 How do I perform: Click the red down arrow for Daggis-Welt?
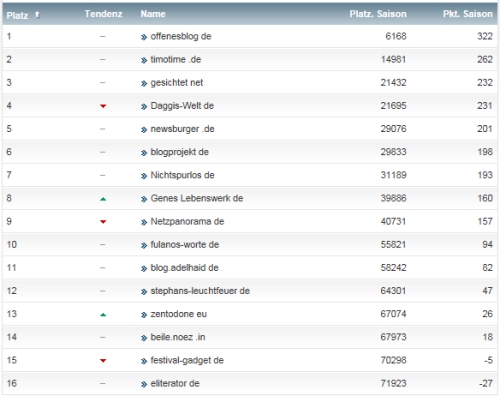pos(103,106)
